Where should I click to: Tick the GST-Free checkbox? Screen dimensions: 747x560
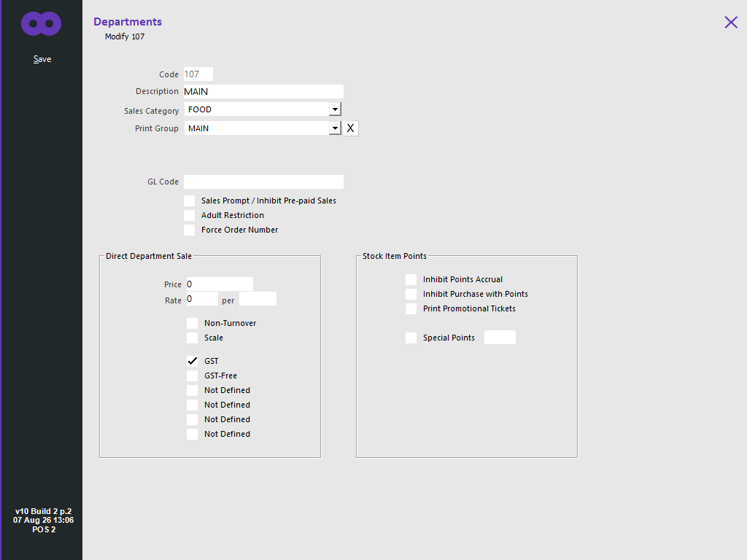tap(192, 376)
